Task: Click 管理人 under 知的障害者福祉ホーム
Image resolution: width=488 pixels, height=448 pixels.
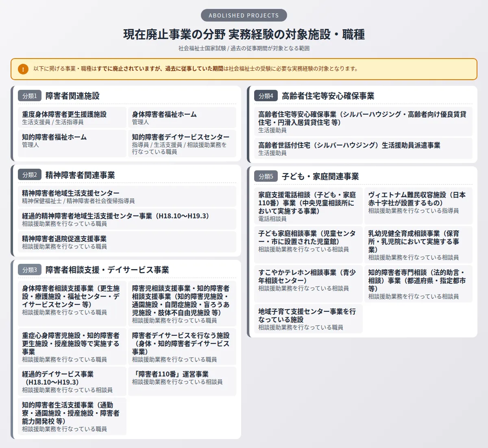Action: 30,145
